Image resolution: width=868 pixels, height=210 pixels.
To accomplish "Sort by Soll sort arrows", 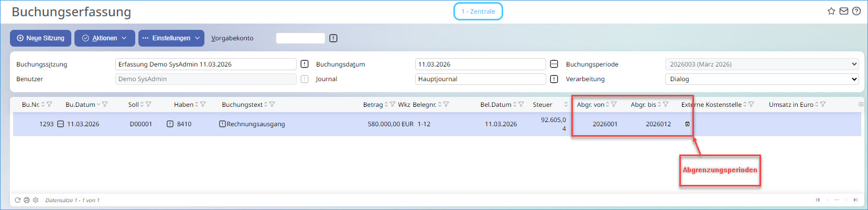I will pyautogui.click(x=142, y=104).
